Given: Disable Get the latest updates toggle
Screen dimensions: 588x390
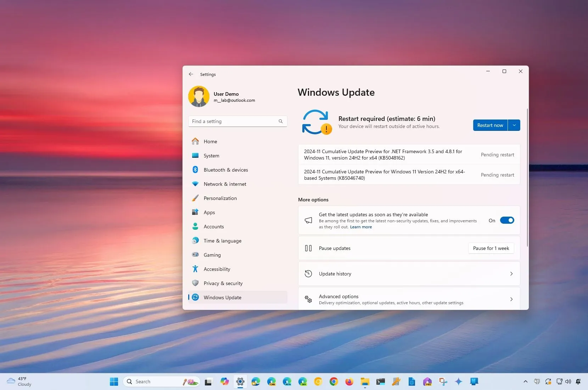Looking at the screenshot, I should [x=507, y=220].
